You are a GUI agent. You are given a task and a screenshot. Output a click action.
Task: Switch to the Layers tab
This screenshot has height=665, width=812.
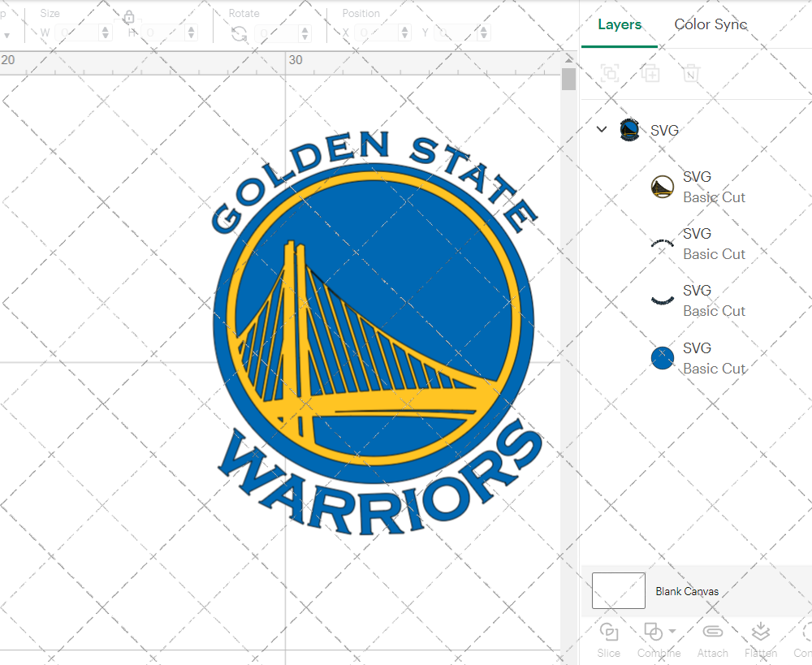click(x=620, y=24)
